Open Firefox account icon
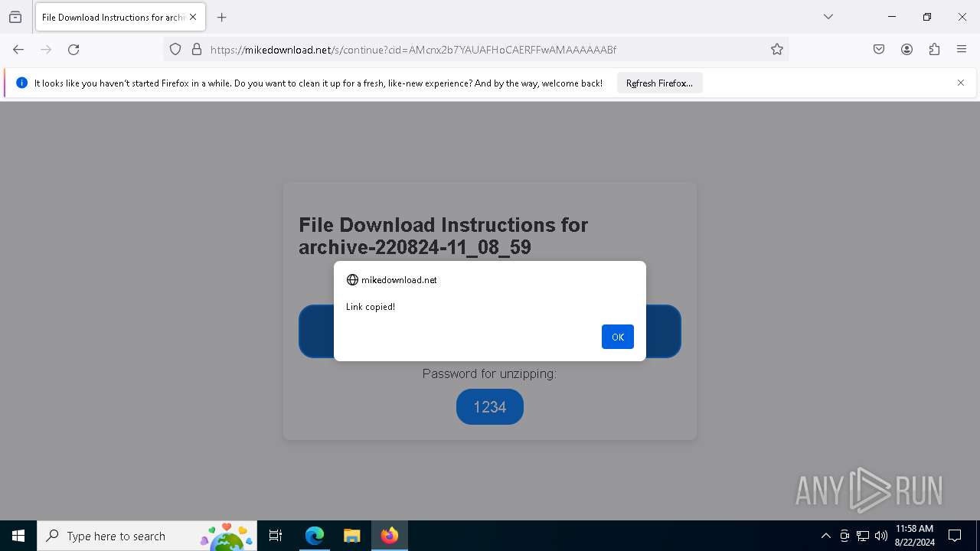The width and height of the screenshot is (980, 551). (906, 50)
